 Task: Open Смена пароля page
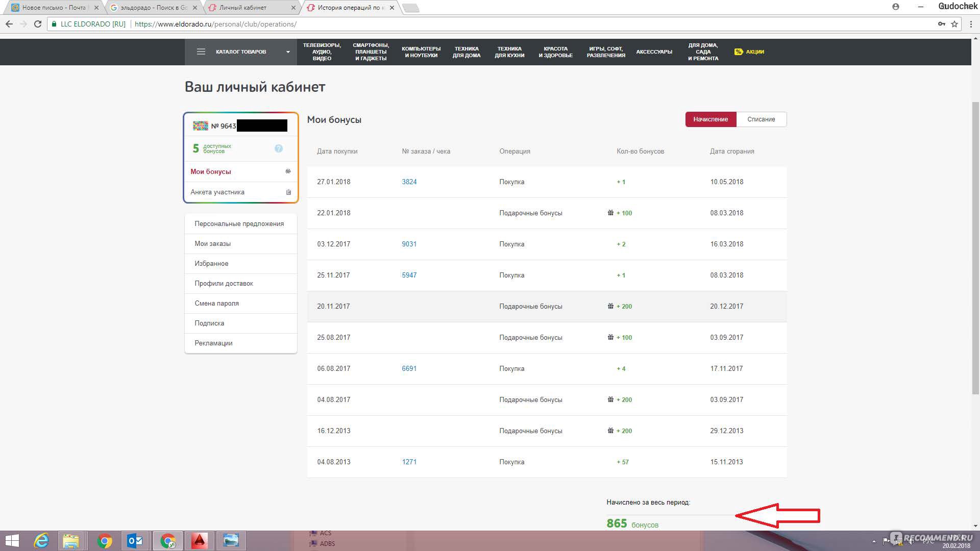241,303
